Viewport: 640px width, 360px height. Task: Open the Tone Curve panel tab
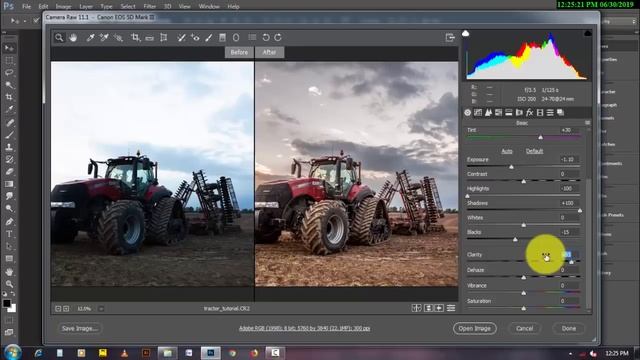click(478, 113)
